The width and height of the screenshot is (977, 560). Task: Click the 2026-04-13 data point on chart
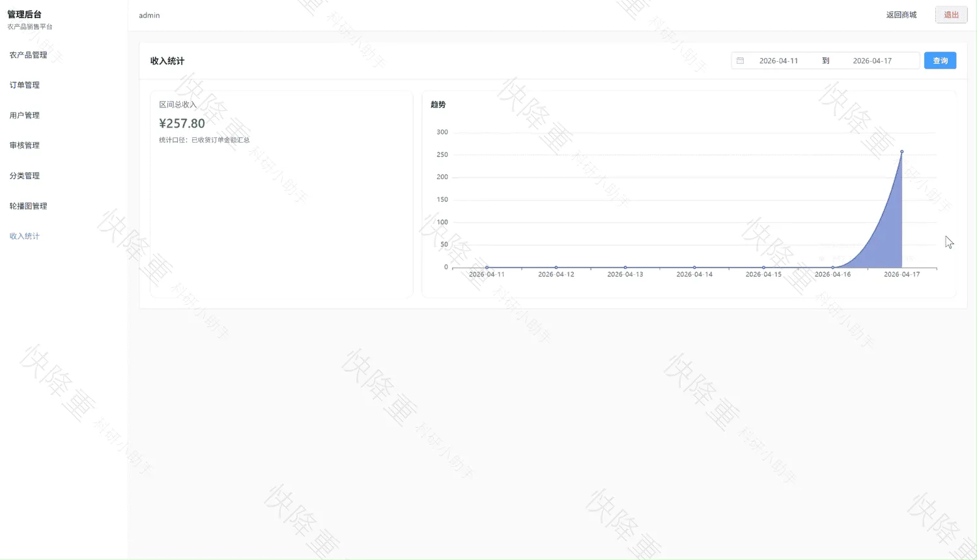(625, 268)
